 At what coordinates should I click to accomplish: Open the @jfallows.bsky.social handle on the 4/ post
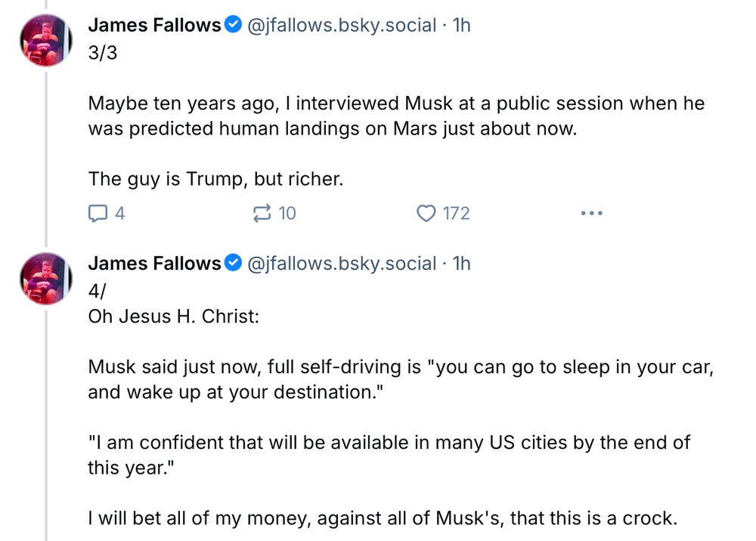pos(342,263)
